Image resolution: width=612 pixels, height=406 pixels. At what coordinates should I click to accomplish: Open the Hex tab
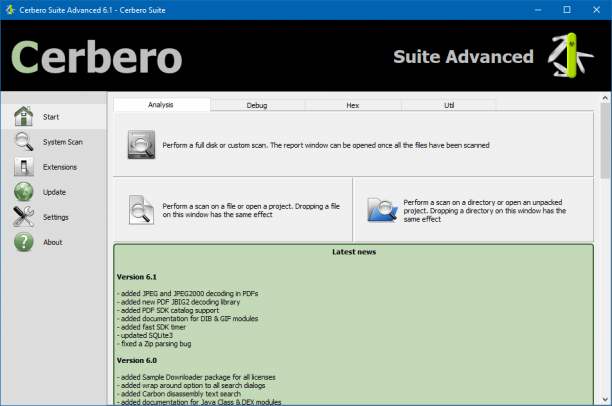[x=353, y=105]
